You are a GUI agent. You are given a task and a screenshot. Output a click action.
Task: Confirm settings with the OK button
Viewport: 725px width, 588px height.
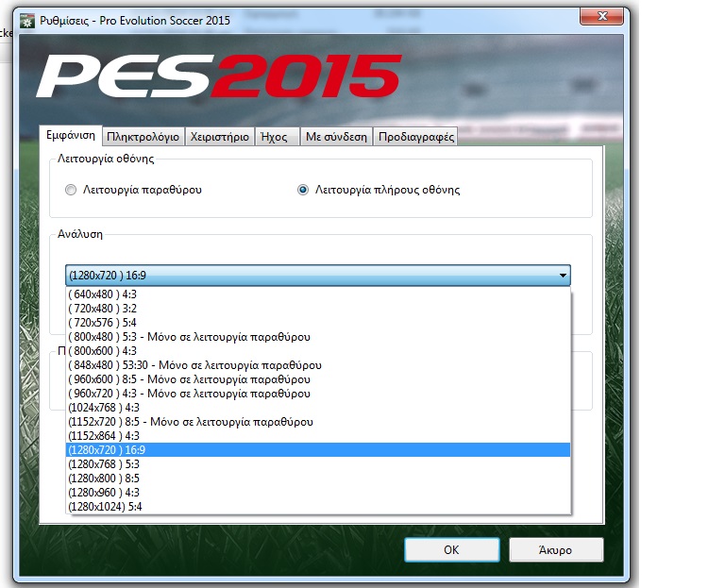point(452,549)
